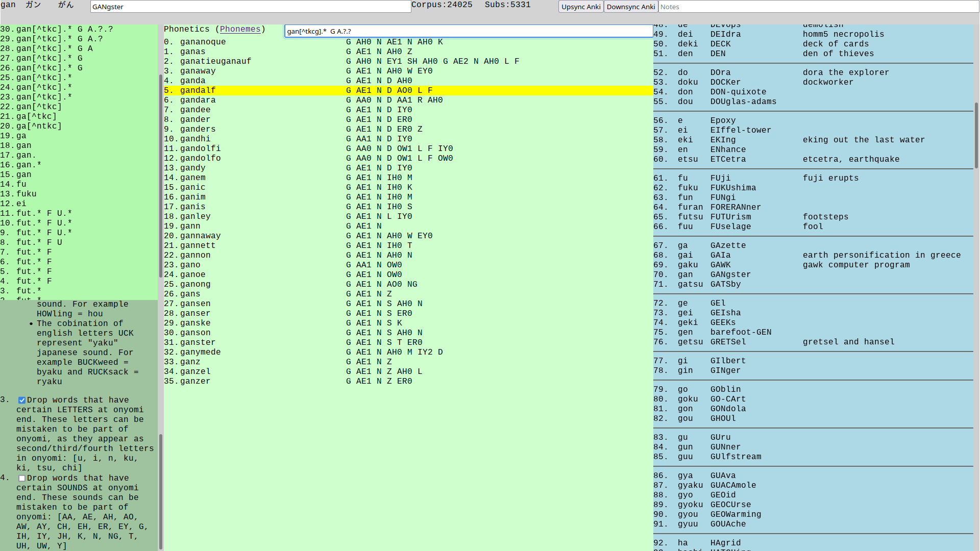The width and height of the screenshot is (980, 551).
Task: Select the ganymede phonetics entry
Action: tap(200, 352)
